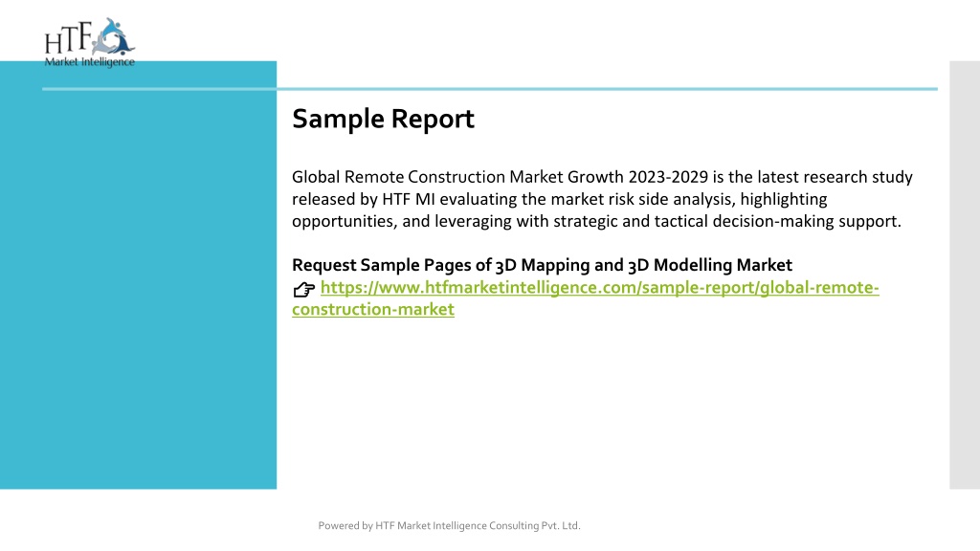Click the HTF Market Intelligence logo
Viewport: 980px width, 551px height.
click(x=89, y=42)
